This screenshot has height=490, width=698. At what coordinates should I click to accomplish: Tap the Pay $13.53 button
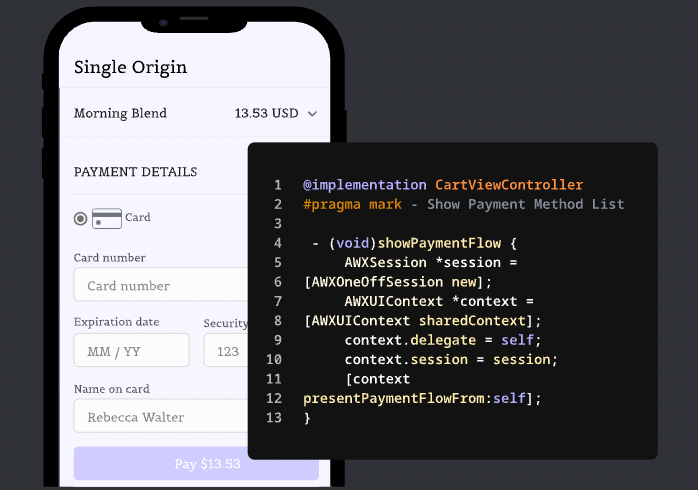196,464
